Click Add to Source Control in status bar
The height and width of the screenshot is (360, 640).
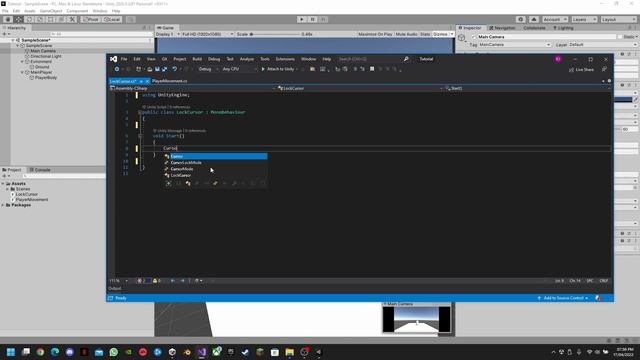pos(563,298)
